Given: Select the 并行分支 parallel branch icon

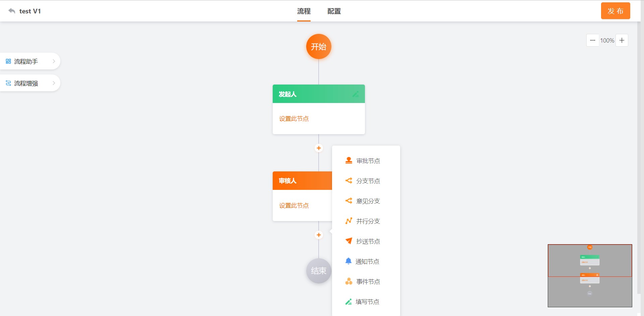Looking at the screenshot, I should point(348,221).
